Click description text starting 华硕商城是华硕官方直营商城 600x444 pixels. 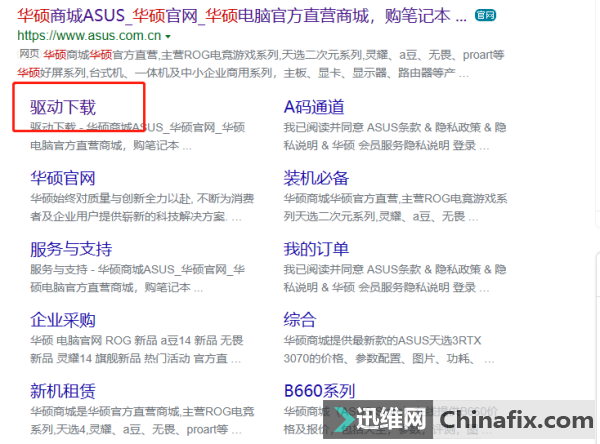142,421
